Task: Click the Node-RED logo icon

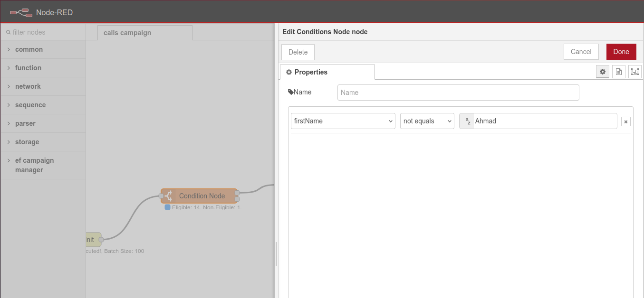Action: tap(21, 12)
